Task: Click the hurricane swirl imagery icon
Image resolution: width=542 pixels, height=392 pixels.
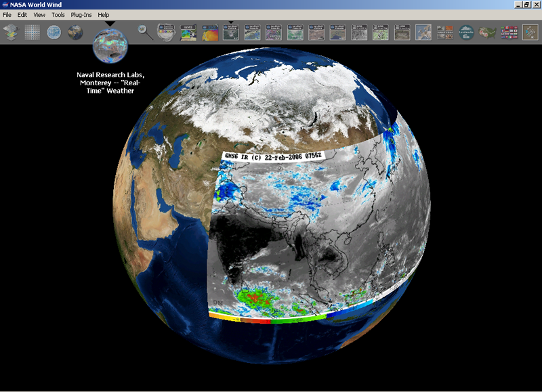Action: [166, 32]
